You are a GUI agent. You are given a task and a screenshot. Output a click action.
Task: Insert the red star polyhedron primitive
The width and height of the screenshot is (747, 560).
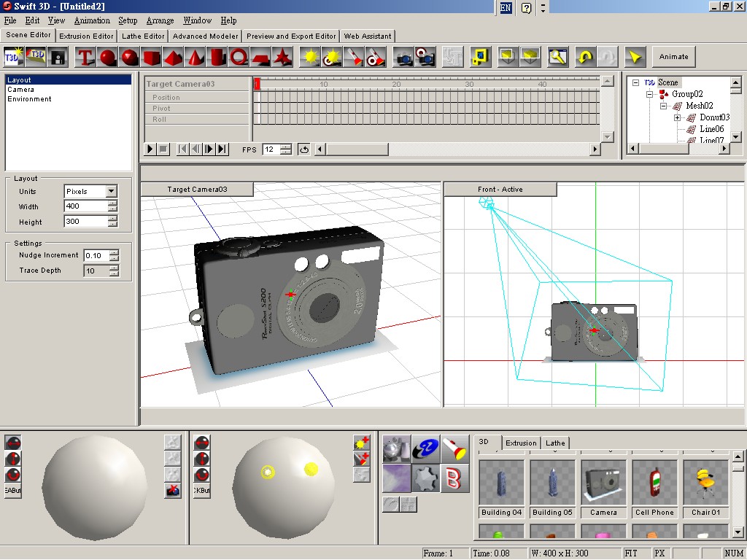(282, 57)
